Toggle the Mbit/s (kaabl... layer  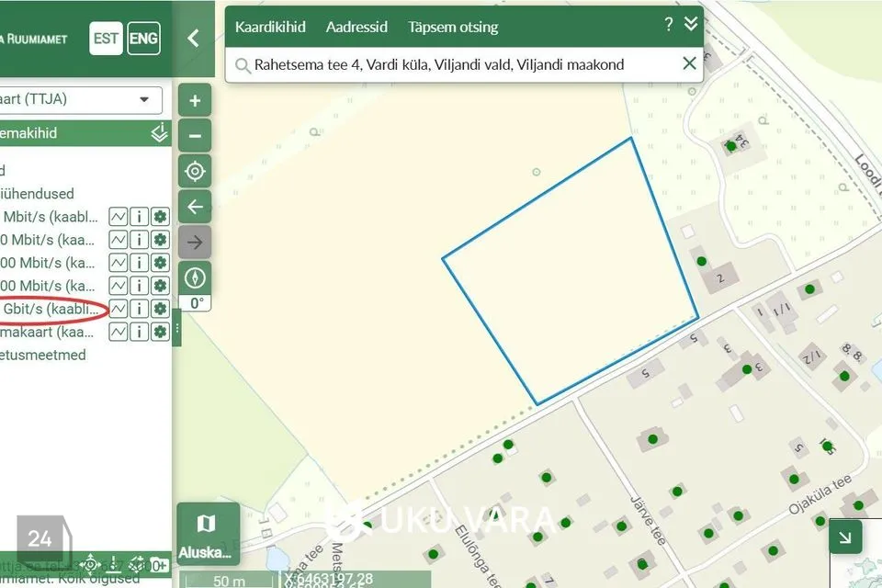[x=51, y=217]
